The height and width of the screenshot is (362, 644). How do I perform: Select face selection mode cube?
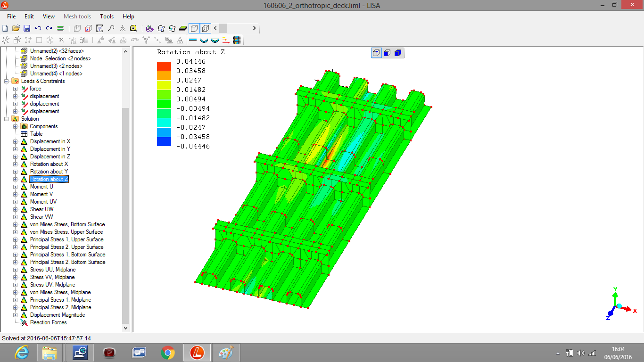387,53
